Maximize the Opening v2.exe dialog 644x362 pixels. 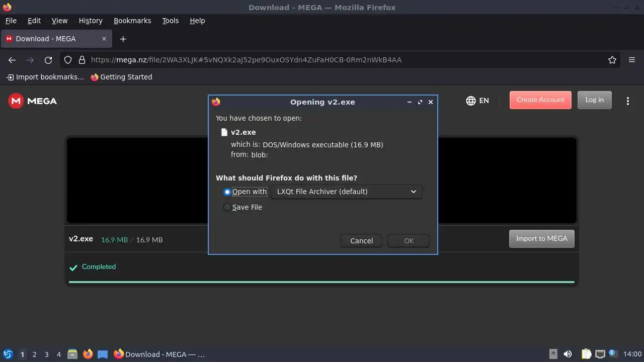click(x=420, y=102)
